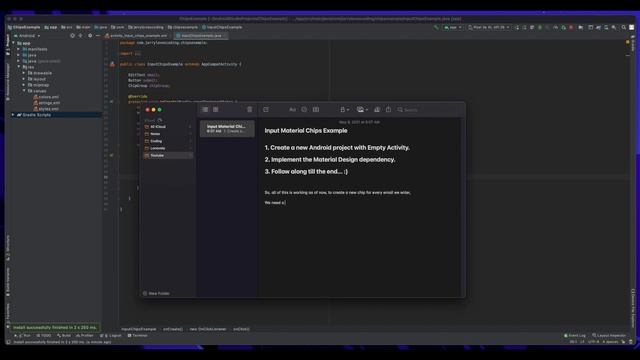640x360 pixels.
Task: Click the Notes search field
Action: point(428,109)
